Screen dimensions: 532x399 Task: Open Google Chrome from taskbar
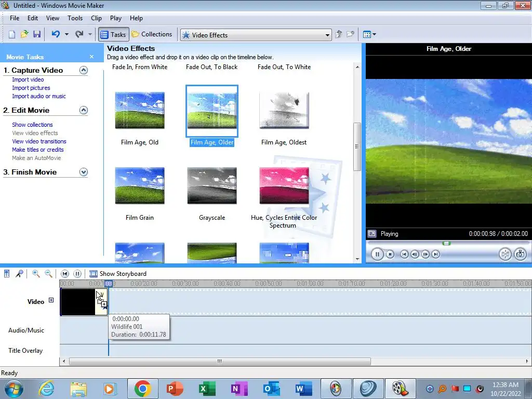(x=142, y=389)
